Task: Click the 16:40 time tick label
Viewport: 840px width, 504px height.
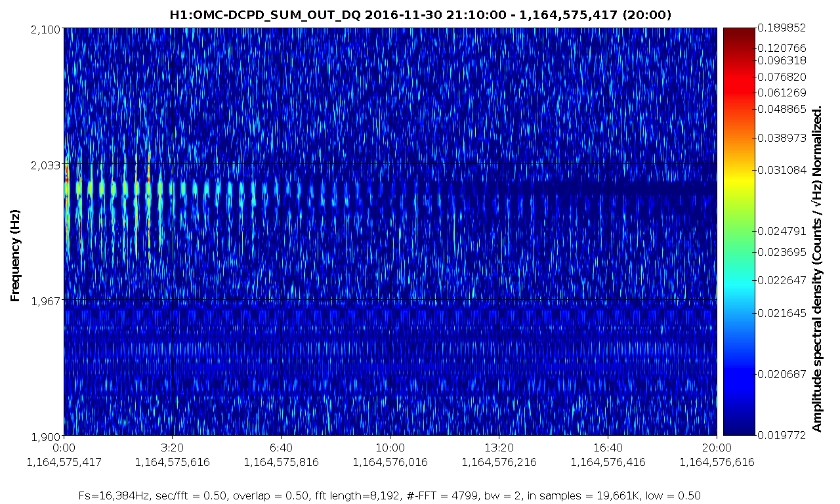Action: [608, 448]
